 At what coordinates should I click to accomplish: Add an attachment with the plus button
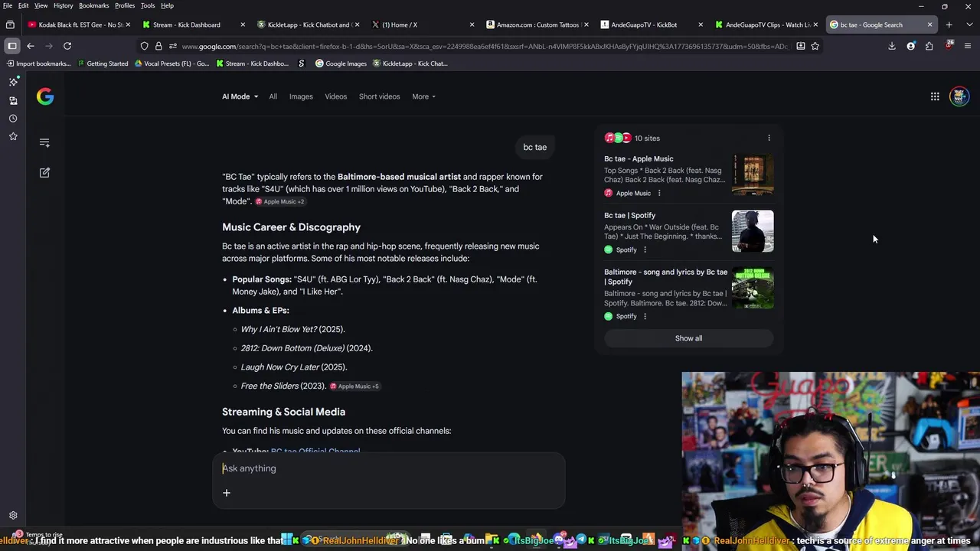227,493
